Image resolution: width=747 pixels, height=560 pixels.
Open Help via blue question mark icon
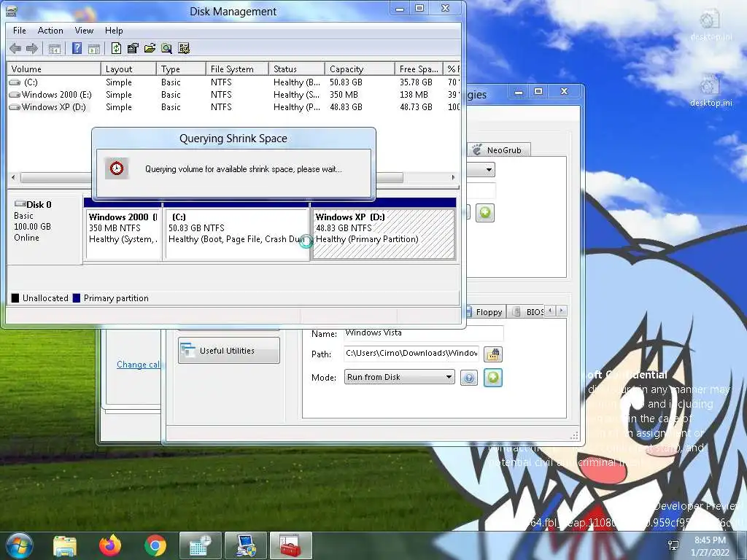77,48
